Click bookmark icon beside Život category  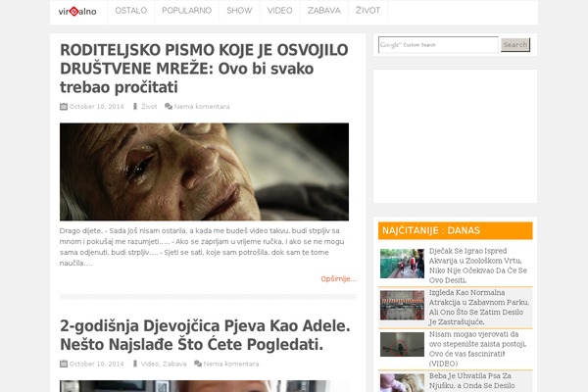[x=135, y=107]
